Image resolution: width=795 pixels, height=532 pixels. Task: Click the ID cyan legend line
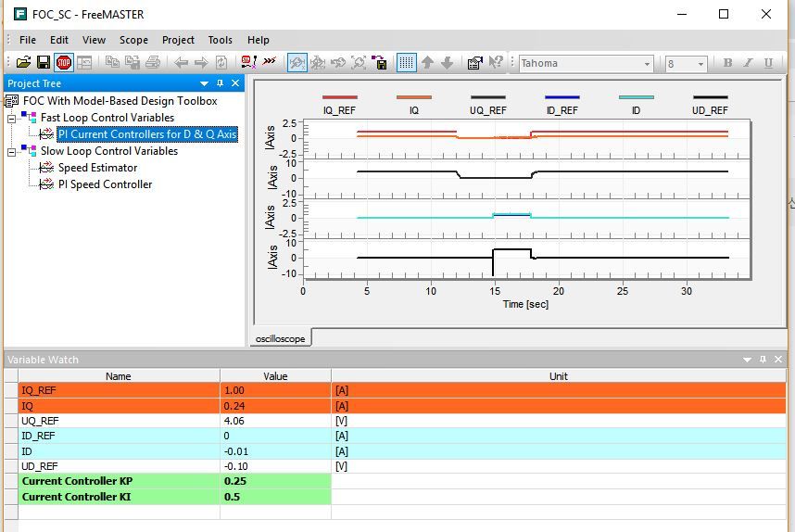click(637, 97)
